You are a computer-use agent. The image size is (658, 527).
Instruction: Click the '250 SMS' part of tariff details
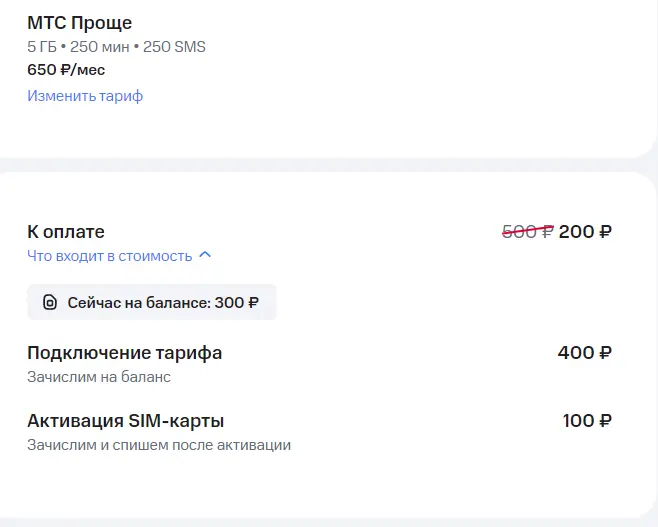(x=174, y=47)
